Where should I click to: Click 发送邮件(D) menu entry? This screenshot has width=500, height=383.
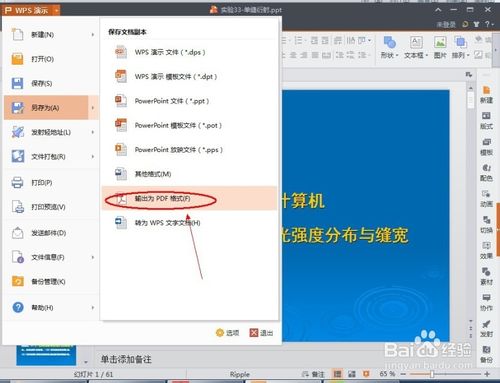coord(50,233)
